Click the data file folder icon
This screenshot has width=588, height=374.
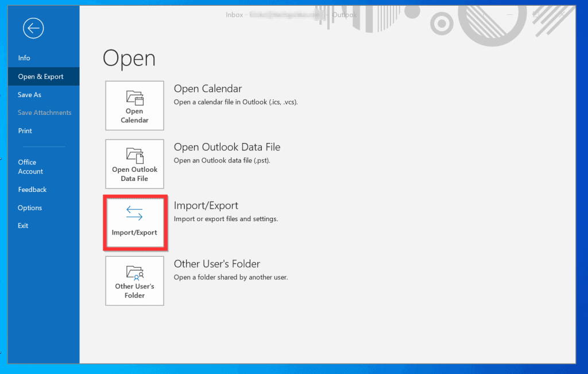pyautogui.click(x=134, y=156)
